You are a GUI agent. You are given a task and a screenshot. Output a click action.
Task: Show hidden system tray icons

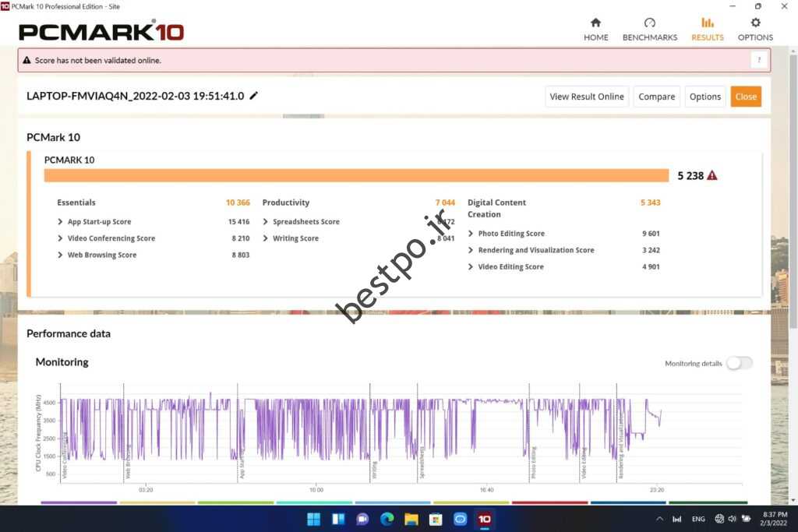[659, 519]
